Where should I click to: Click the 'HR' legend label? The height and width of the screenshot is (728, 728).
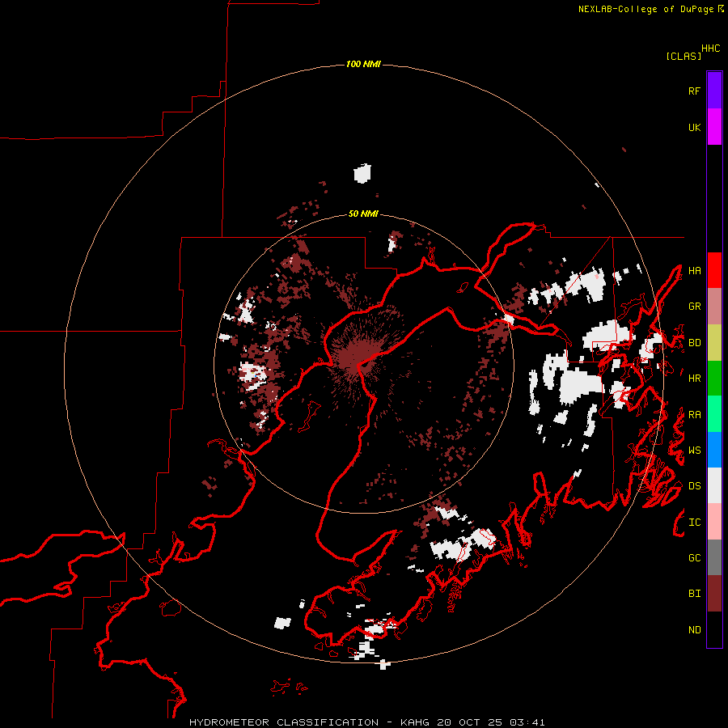pos(694,379)
